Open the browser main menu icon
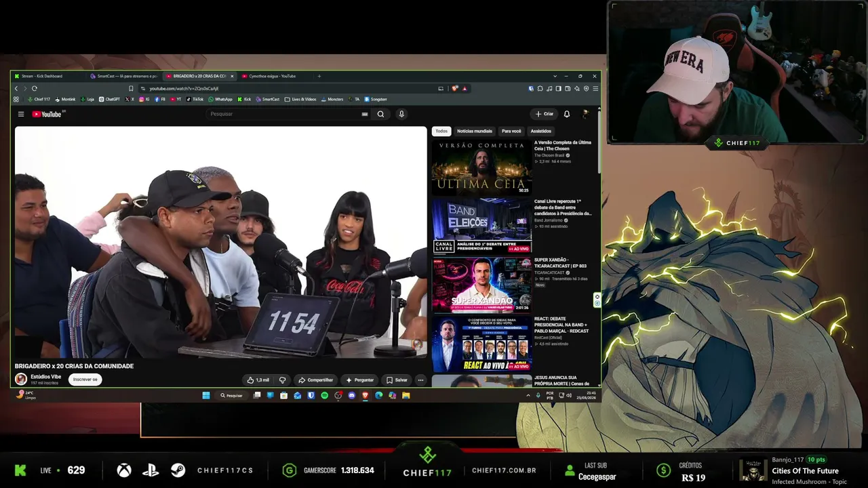 point(595,88)
